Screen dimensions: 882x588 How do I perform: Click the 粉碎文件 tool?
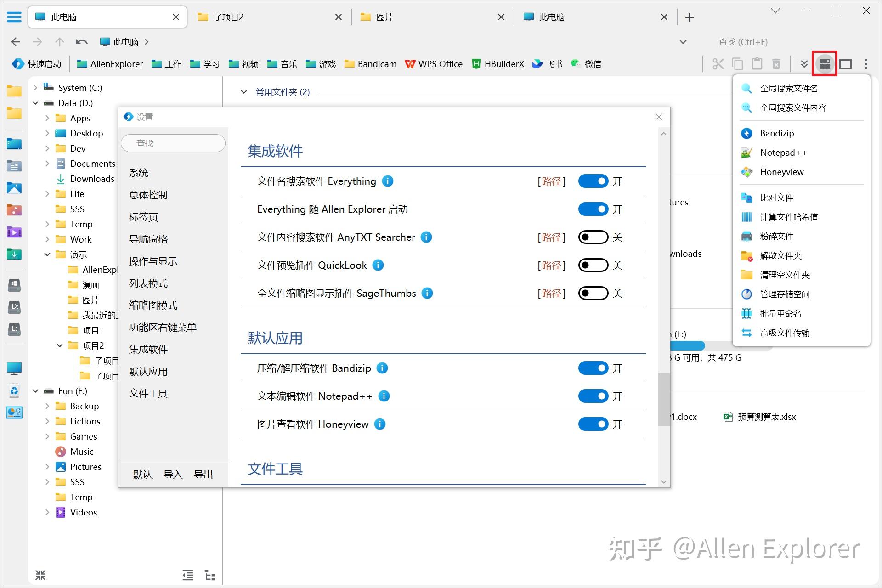click(777, 236)
